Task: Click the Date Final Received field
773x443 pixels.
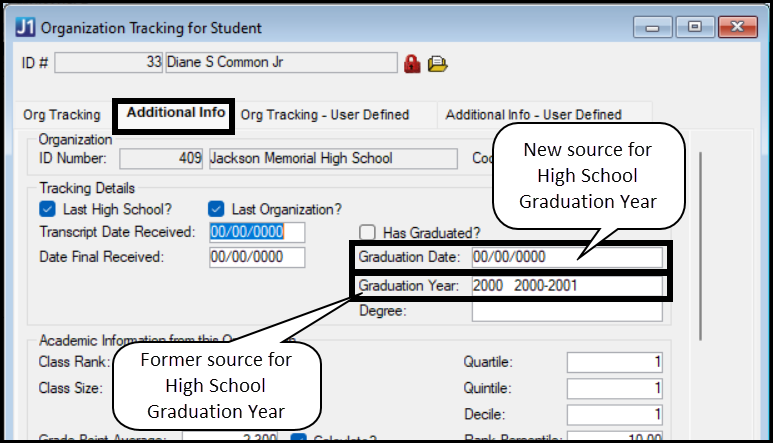Action: [257, 257]
